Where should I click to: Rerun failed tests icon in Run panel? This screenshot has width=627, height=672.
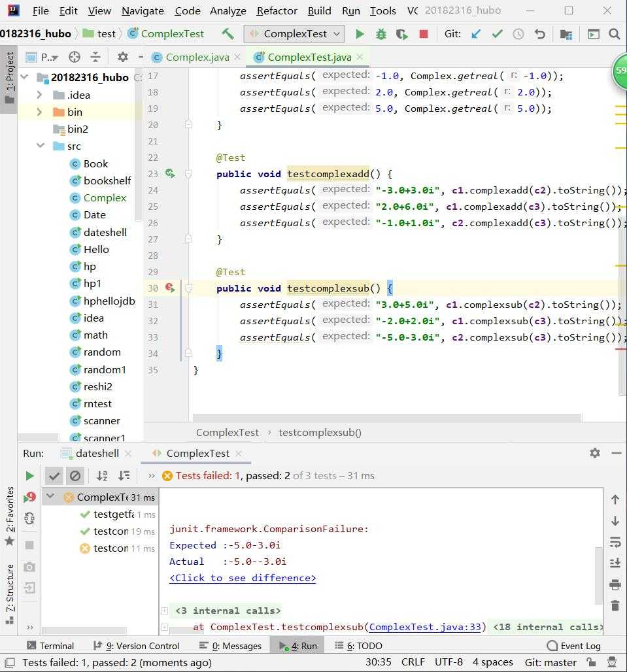(x=29, y=497)
